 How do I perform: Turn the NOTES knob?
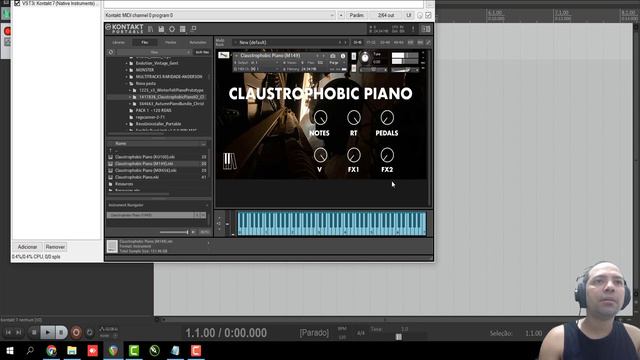coord(320,118)
